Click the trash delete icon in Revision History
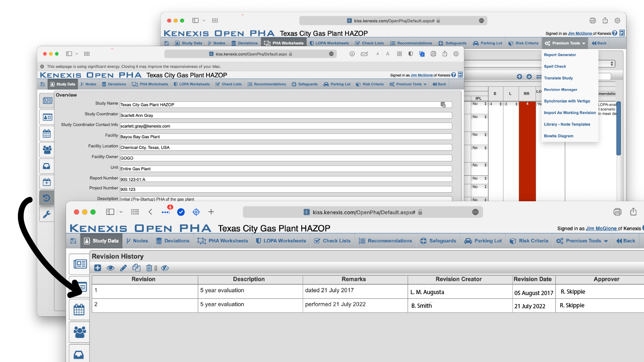644x362 pixels. tap(149, 268)
